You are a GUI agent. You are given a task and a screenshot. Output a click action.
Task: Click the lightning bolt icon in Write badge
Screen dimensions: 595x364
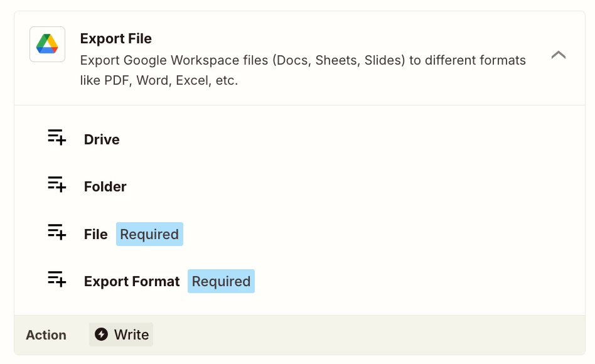point(101,335)
